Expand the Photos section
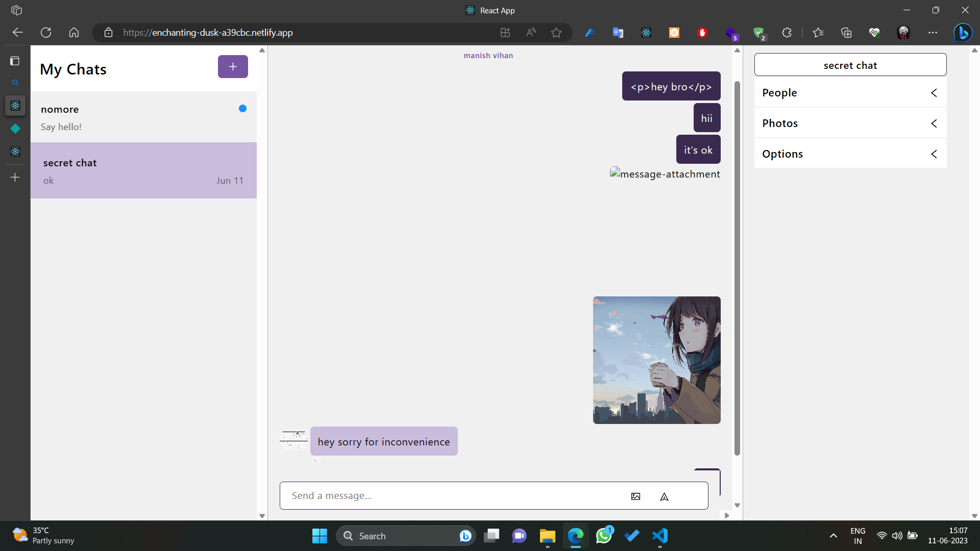 click(934, 123)
